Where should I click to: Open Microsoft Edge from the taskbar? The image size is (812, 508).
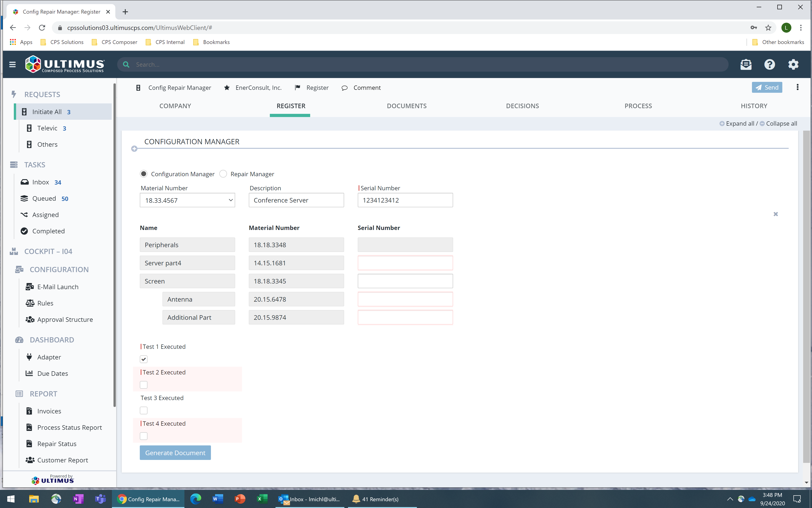tap(196, 499)
